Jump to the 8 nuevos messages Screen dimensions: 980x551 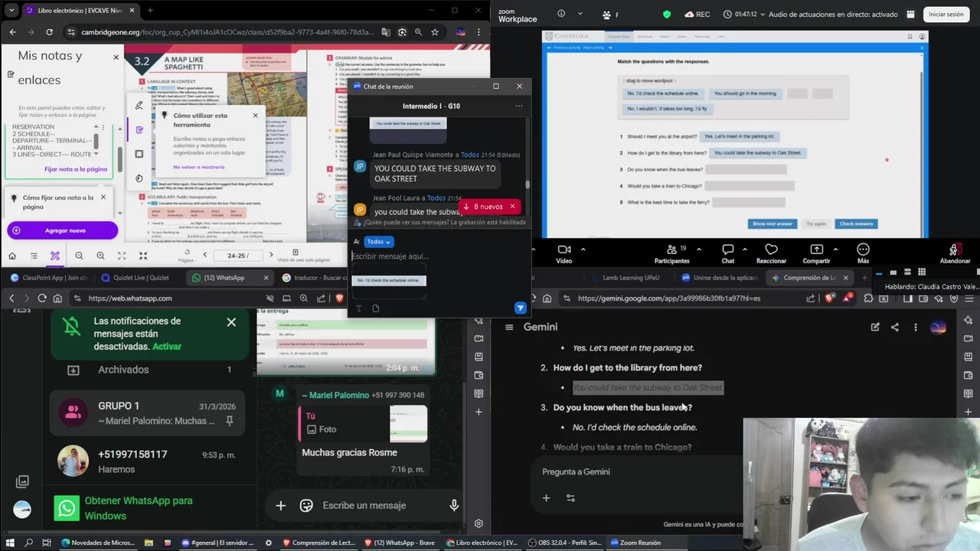pos(483,207)
